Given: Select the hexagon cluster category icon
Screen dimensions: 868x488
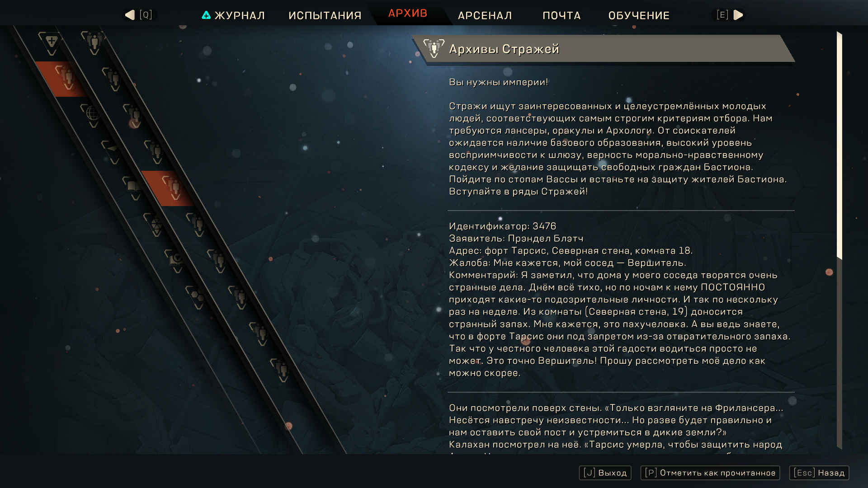Looking at the screenshot, I should click(198, 297).
